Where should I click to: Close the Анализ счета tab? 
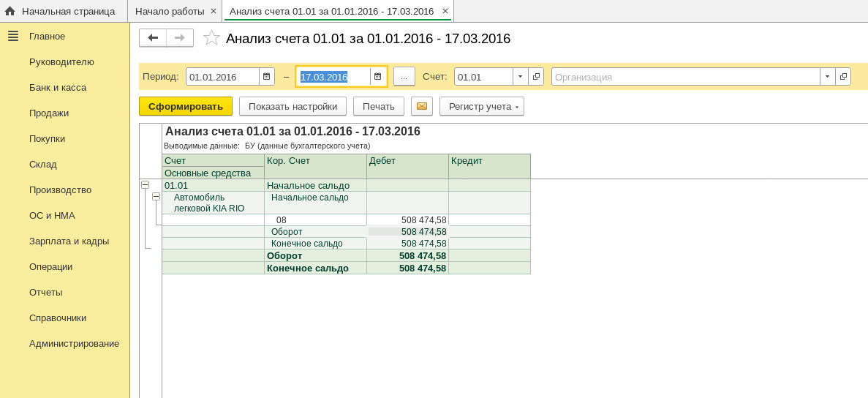[445, 11]
